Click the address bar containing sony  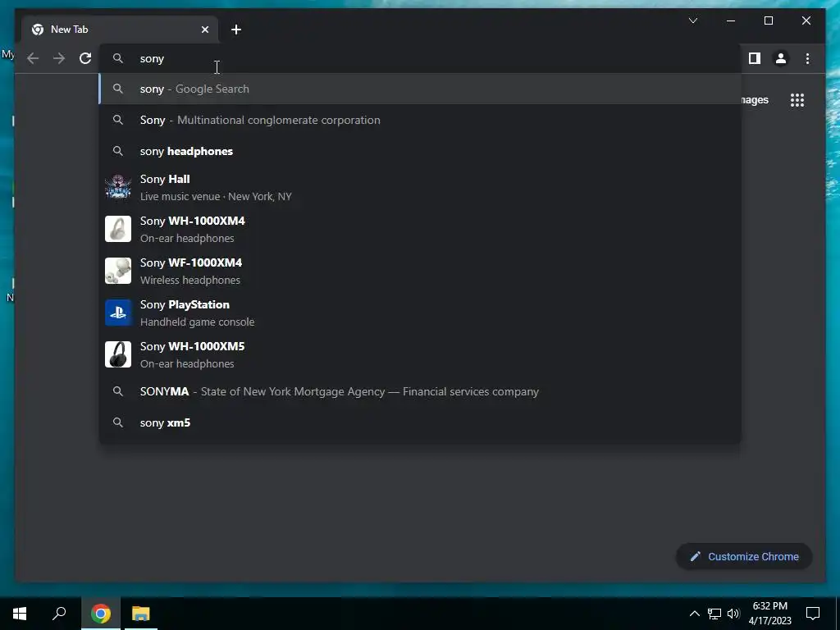click(x=420, y=58)
